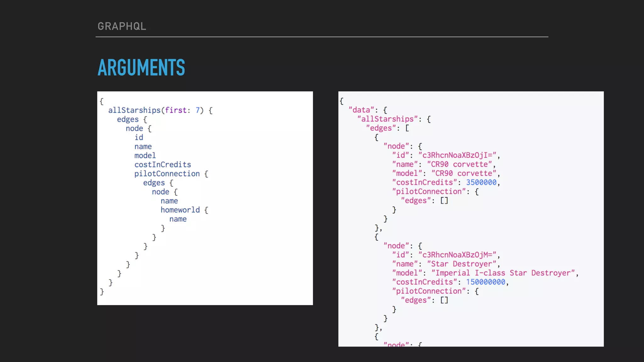
Task: Click the allStarships(first: 7) query line
Action: point(160,110)
